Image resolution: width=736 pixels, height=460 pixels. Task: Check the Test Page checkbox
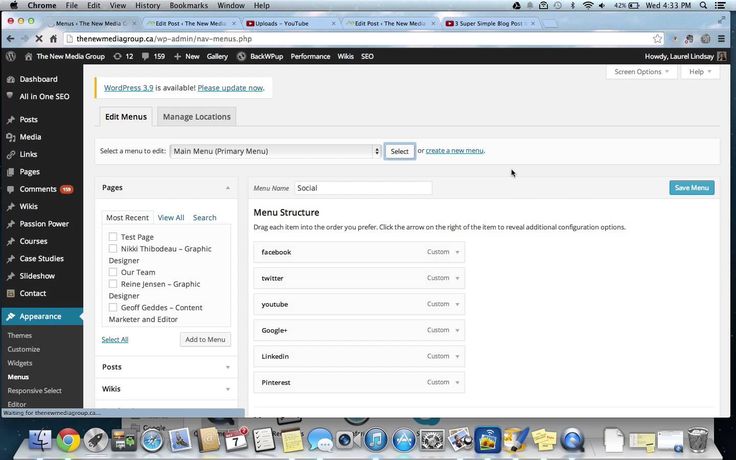tap(113, 237)
